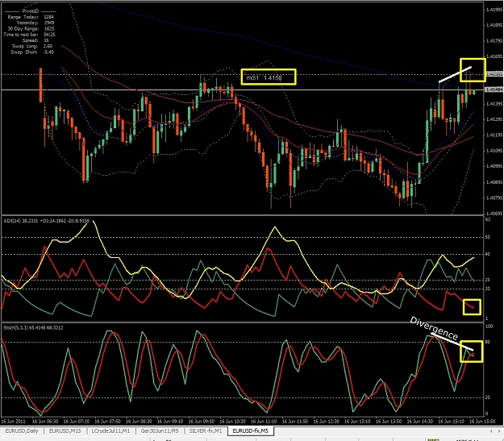Go to the Ger30Jun11,M5 chart tab
The width and height of the screenshot is (504, 441).
[x=160, y=431]
